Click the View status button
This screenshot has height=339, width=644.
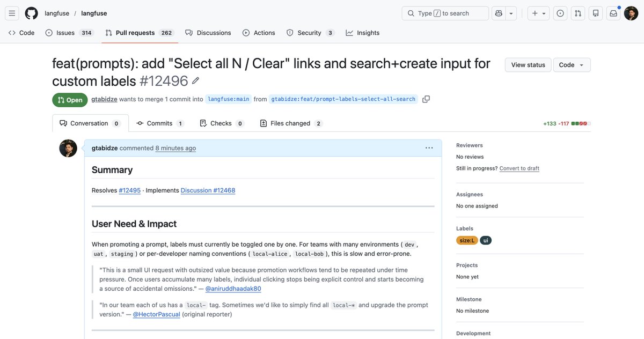(528, 65)
